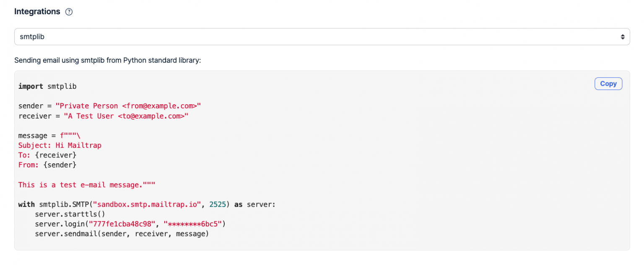
Task: Click the Integrations heading
Action: click(37, 11)
